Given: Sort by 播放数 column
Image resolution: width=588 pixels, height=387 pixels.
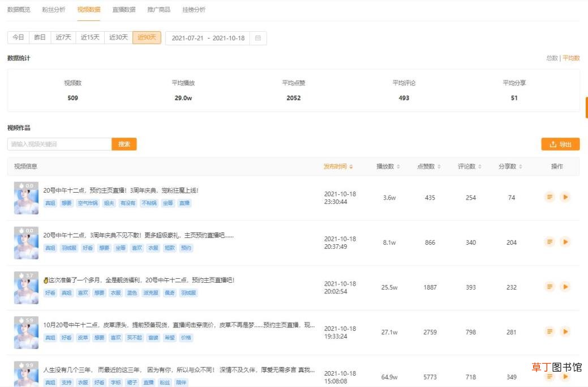Looking at the screenshot, I should pos(388,166).
